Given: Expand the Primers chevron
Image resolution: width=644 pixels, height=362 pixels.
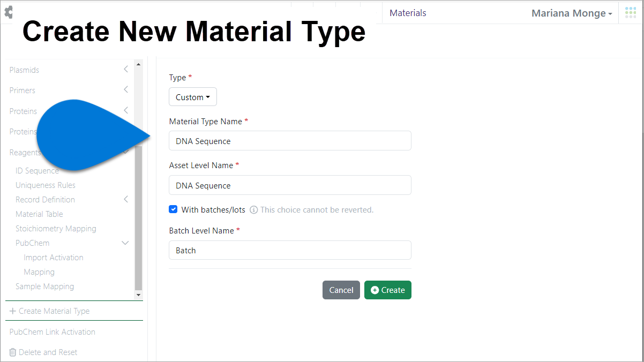Looking at the screenshot, I should (126, 89).
